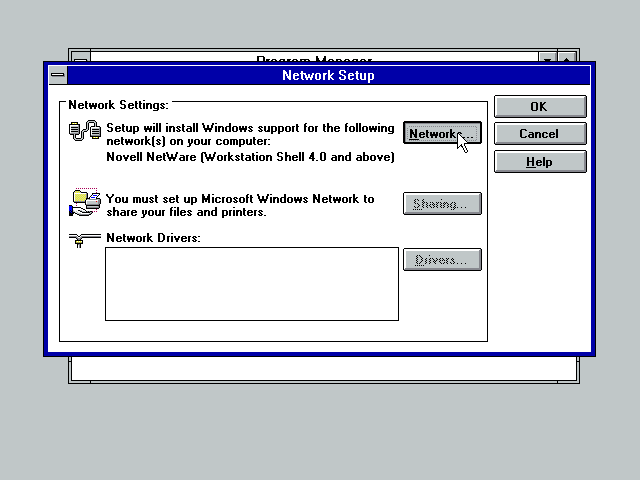Click 'Setup will install Windows support' text
This screenshot has height=480, width=640.
pyautogui.click(x=250, y=134)
